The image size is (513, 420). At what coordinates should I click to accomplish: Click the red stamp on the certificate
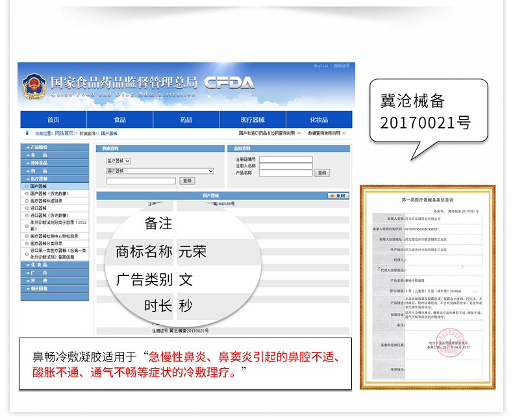(x=450, y=343)
